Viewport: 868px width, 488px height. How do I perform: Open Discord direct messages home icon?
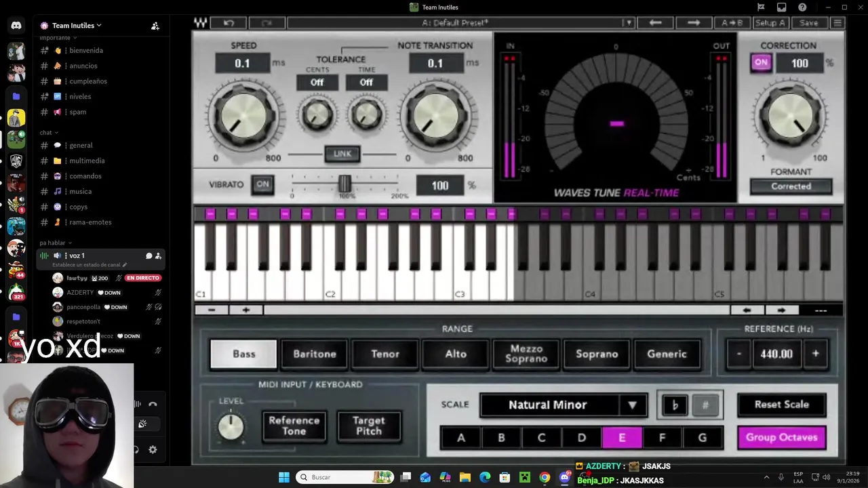pyautogui.click(x=16, y=26)
